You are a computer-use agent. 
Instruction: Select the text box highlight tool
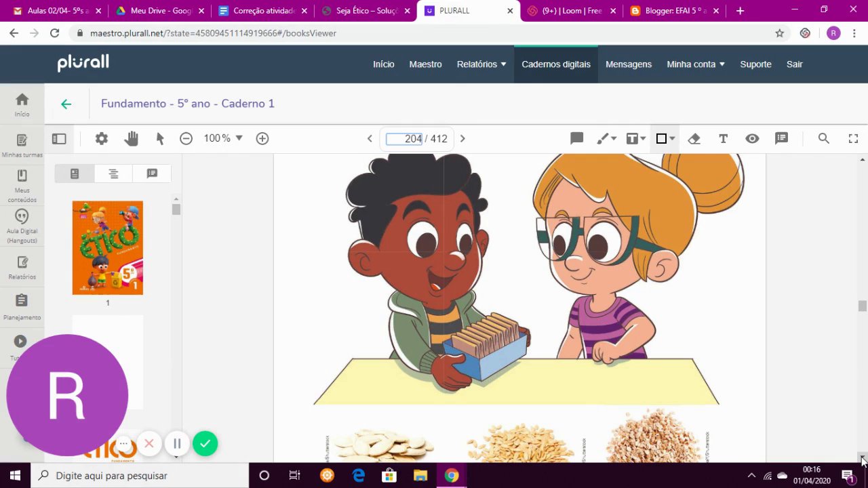pos(631,138)
